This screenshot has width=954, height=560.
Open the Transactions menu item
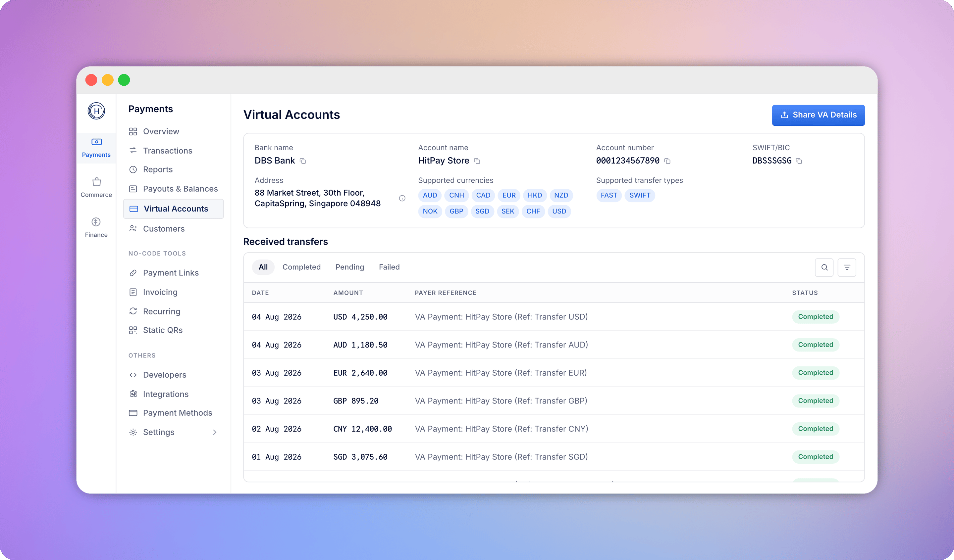coord(168,151)
